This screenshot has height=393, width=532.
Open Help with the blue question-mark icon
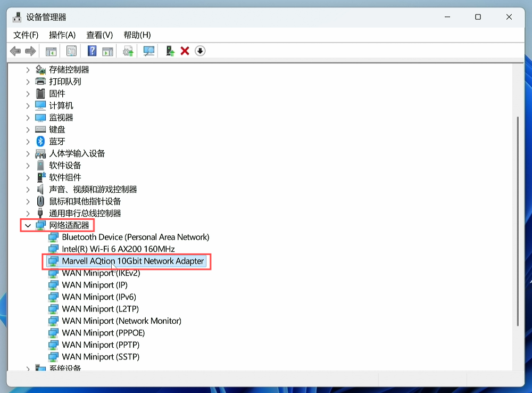[92, 51]
